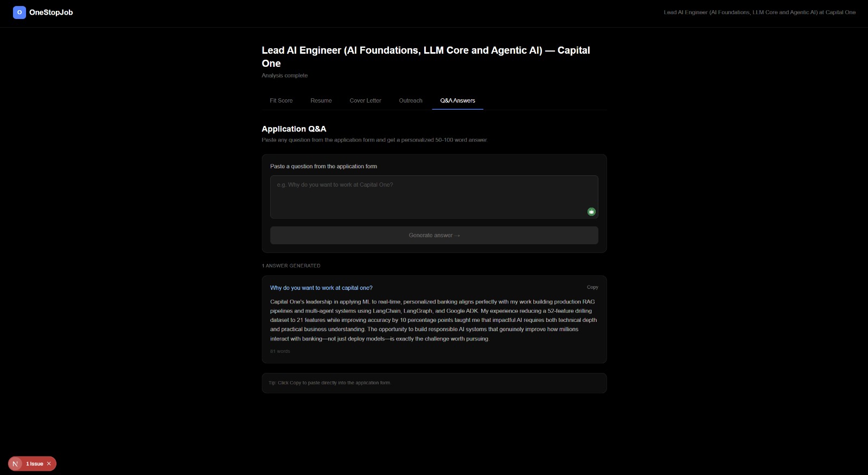Click the '1 ANSWER GENERATED' label
The image size is (868, 475).
point(291,266)
